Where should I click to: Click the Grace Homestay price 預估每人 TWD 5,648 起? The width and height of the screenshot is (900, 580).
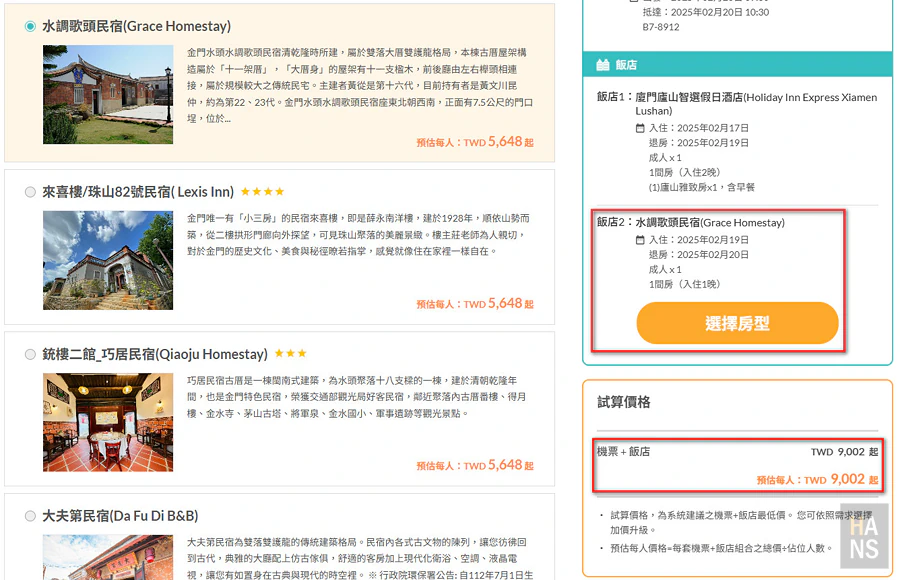(x=475, y=142)
